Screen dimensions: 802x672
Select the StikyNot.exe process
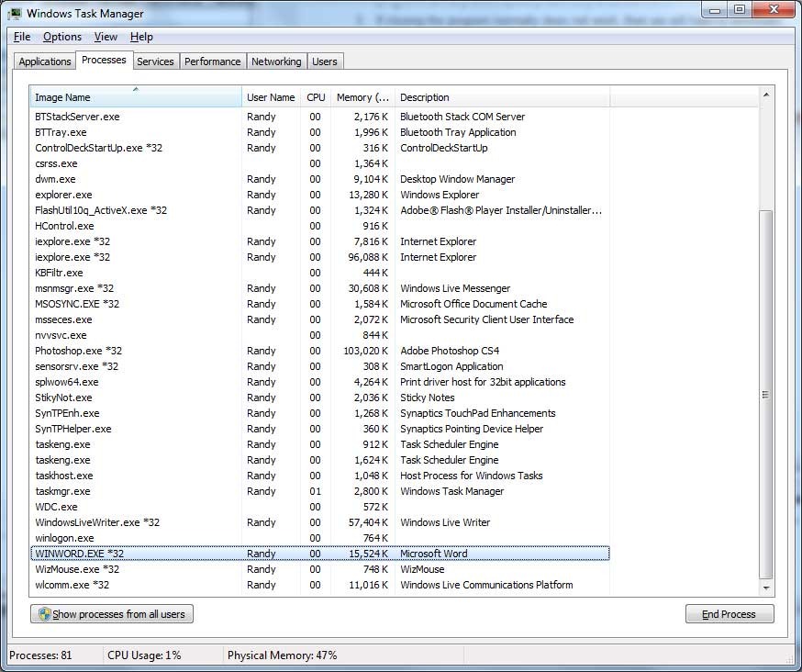point(319,398)
